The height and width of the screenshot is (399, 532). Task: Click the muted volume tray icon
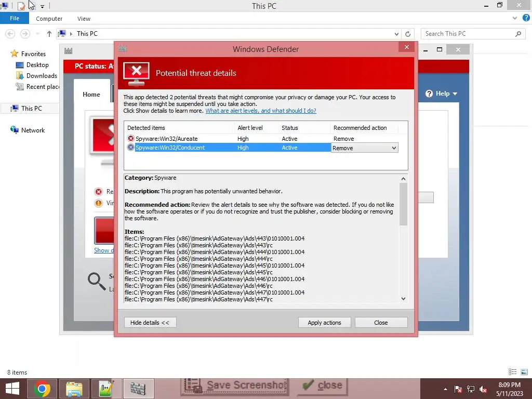483,389
